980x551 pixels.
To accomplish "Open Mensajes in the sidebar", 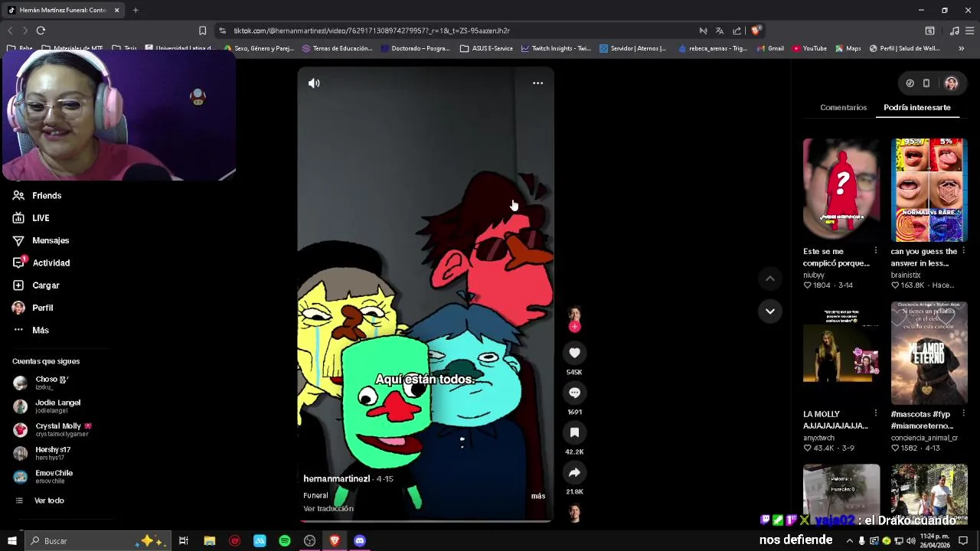I will click(51, 240).
